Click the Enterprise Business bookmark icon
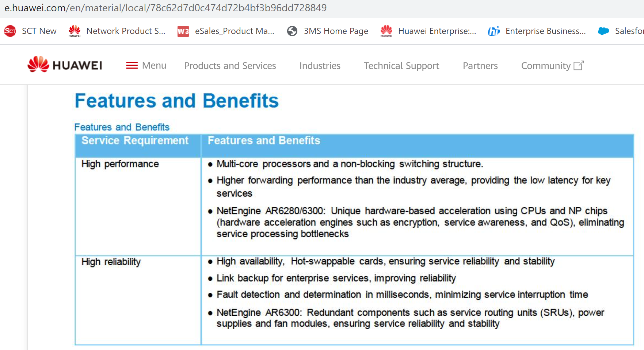 point(494,31)
